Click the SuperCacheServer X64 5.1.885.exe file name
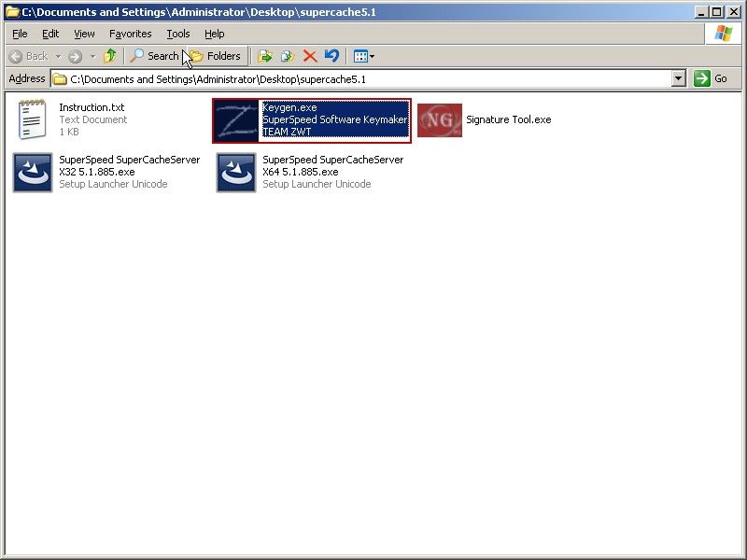 coord(333,166)
